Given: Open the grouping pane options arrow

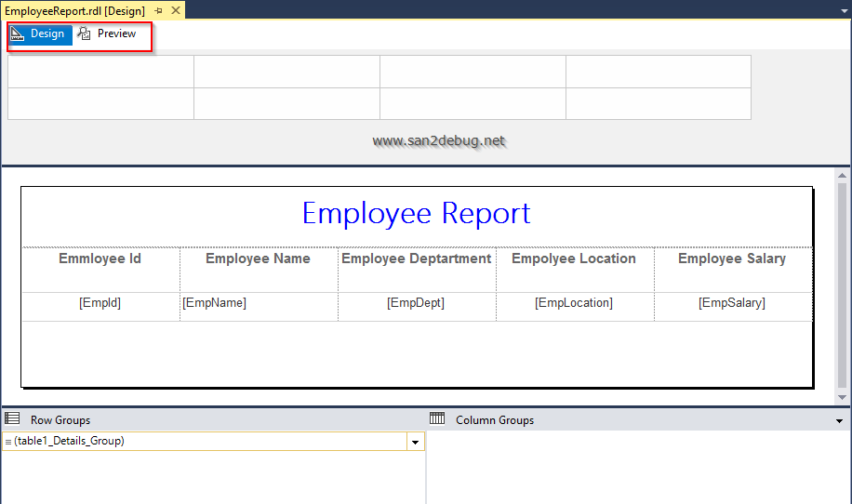Looking at the screenshot, I should coord(840,420).
